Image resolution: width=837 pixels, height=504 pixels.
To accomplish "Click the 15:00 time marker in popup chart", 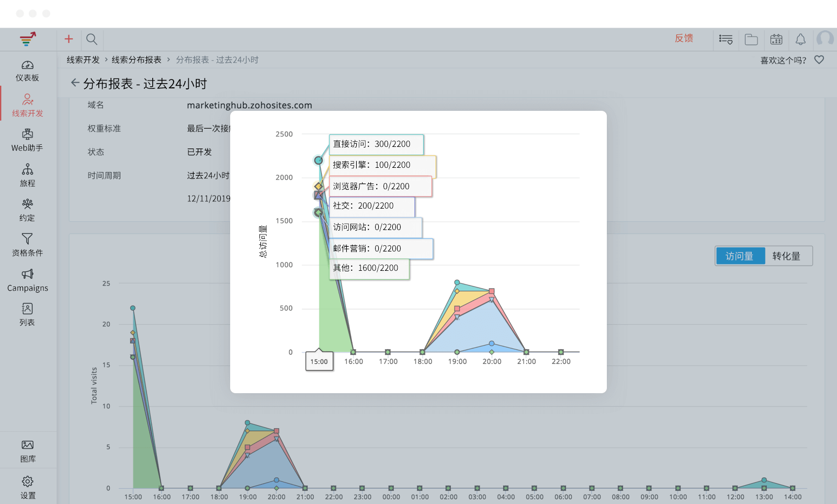I will 319,361.
